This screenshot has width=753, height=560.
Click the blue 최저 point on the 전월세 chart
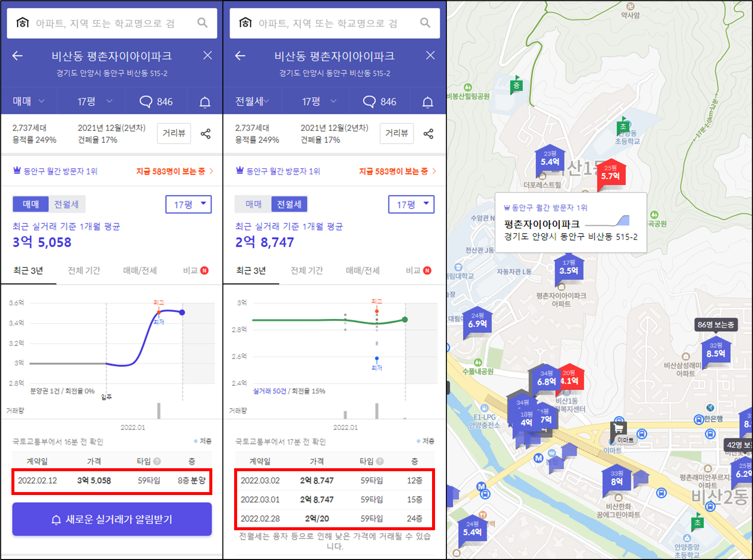click(x=377, y=359)
